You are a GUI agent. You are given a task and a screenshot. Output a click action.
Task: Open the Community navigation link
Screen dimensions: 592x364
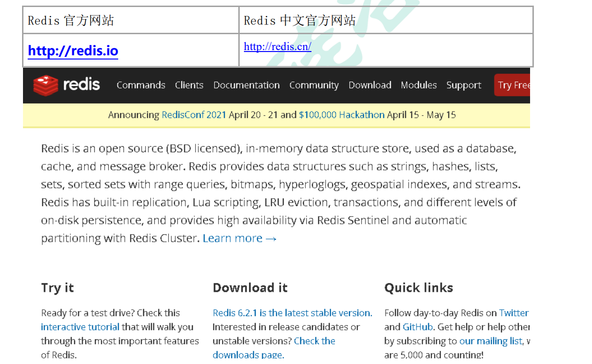pyautogui.click(x=314, y=85)
